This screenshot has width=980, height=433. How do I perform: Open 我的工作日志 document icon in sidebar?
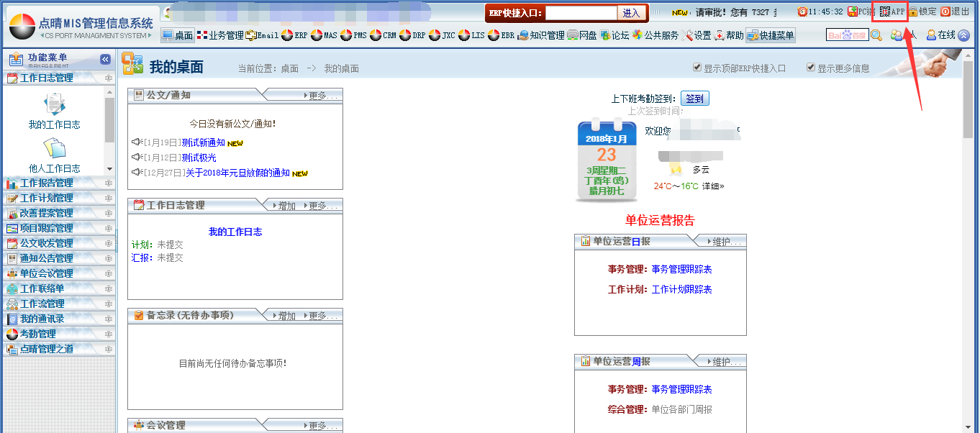(x=55, y=105)
